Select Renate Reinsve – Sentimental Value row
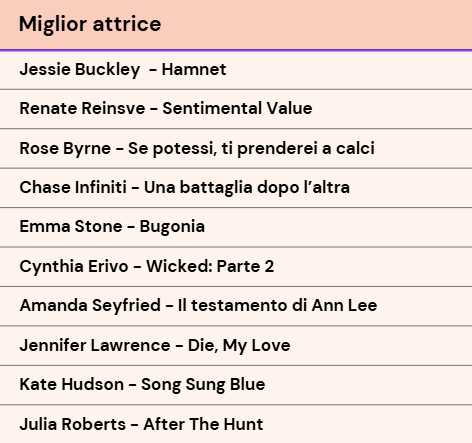Viewport: 472px width, 443px height. pyautogui.click(x=236, y=109)
